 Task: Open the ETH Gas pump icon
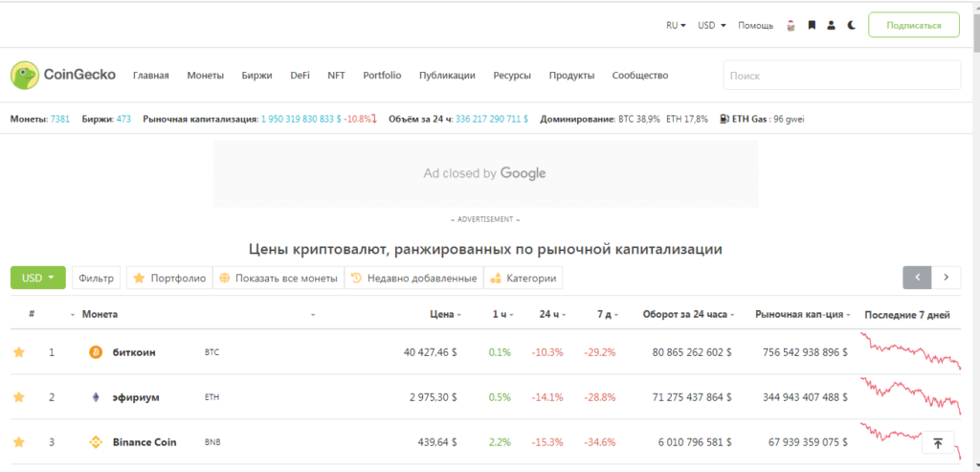tap(724, 118)
